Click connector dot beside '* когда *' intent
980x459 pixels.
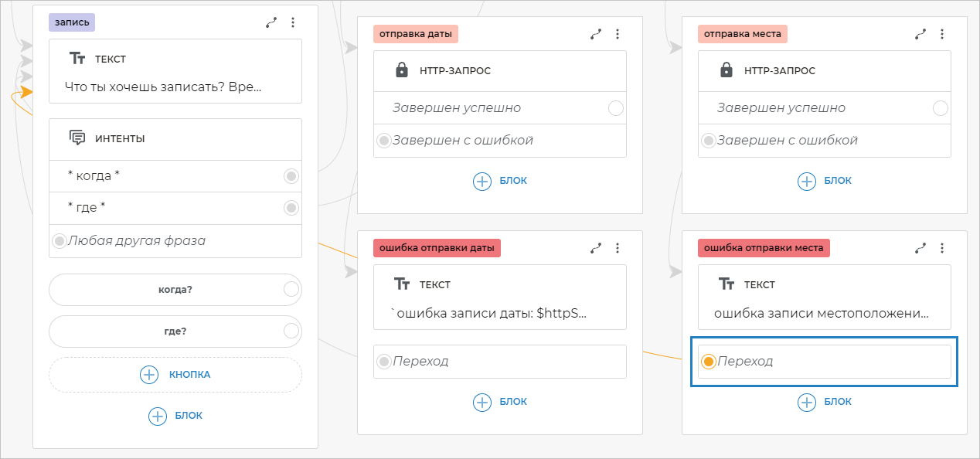click(x=291, y=176)
